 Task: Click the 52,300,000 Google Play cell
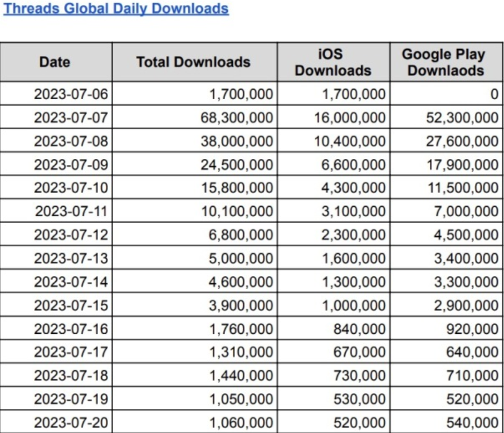coord(446,117)
